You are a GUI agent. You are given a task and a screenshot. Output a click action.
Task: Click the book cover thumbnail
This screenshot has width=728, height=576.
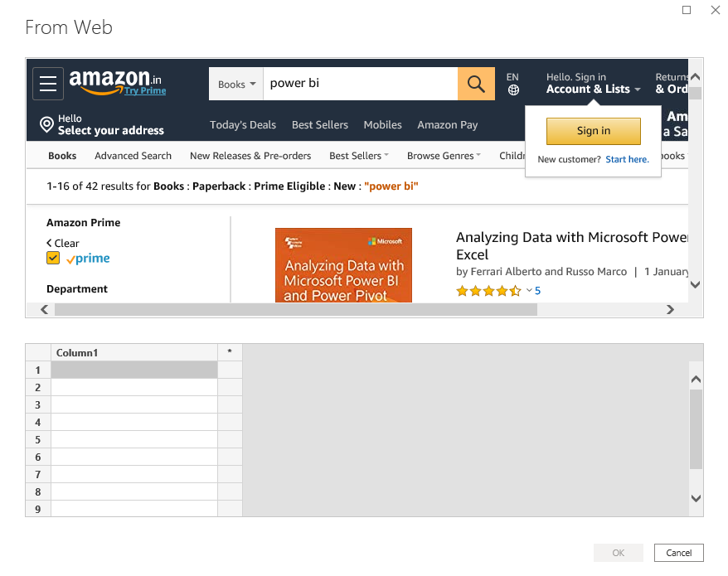coord(343,265)
